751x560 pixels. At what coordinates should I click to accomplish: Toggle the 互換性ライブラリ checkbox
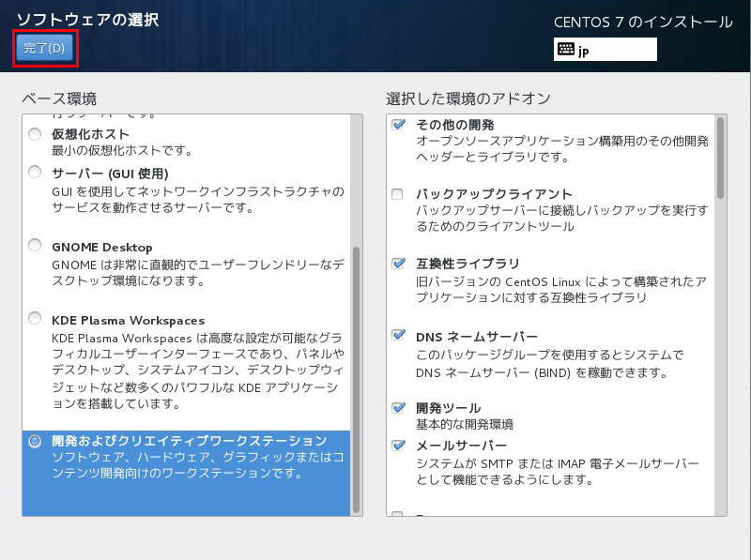coord(398,264)
